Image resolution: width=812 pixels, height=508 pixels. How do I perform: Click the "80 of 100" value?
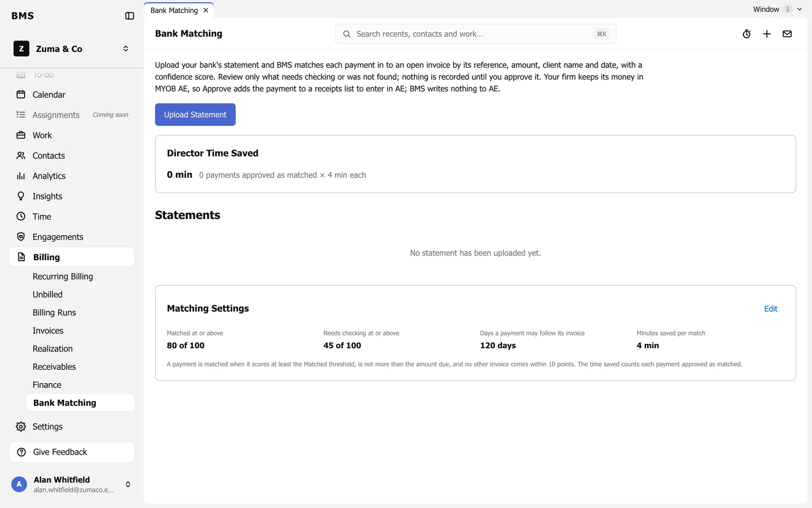(186, 345)
